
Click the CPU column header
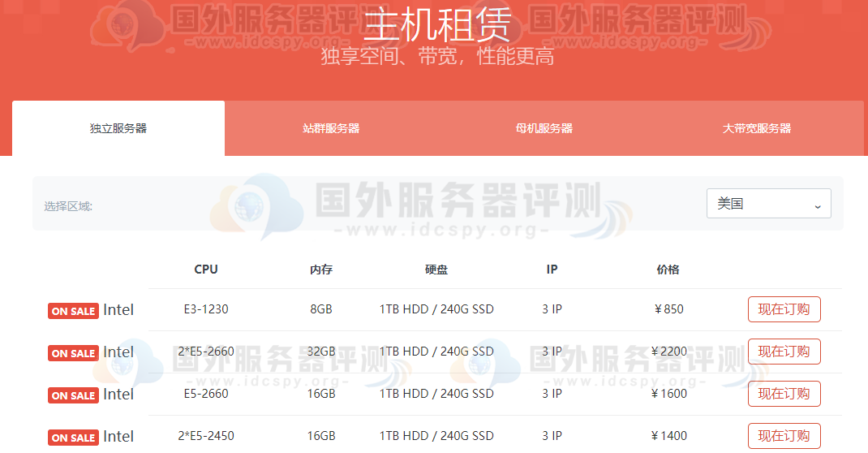pyautogui.click(x=206, y=270)
